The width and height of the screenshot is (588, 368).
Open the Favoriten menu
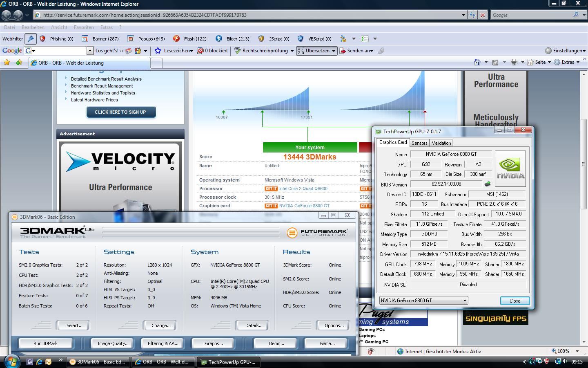84,27
